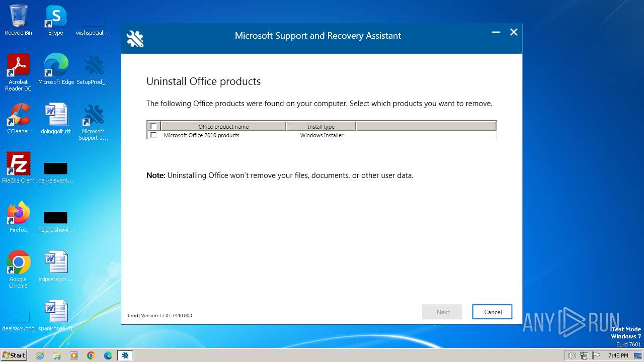
Task: Select the CCleaner desktop shortcut
Action: pyautogui.click(x=18, y=119)
